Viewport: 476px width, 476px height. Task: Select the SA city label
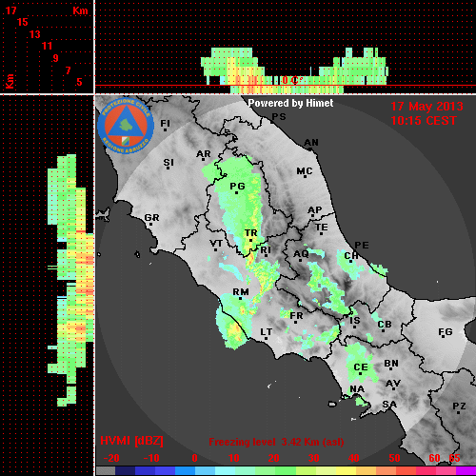[x=389, y=405]
